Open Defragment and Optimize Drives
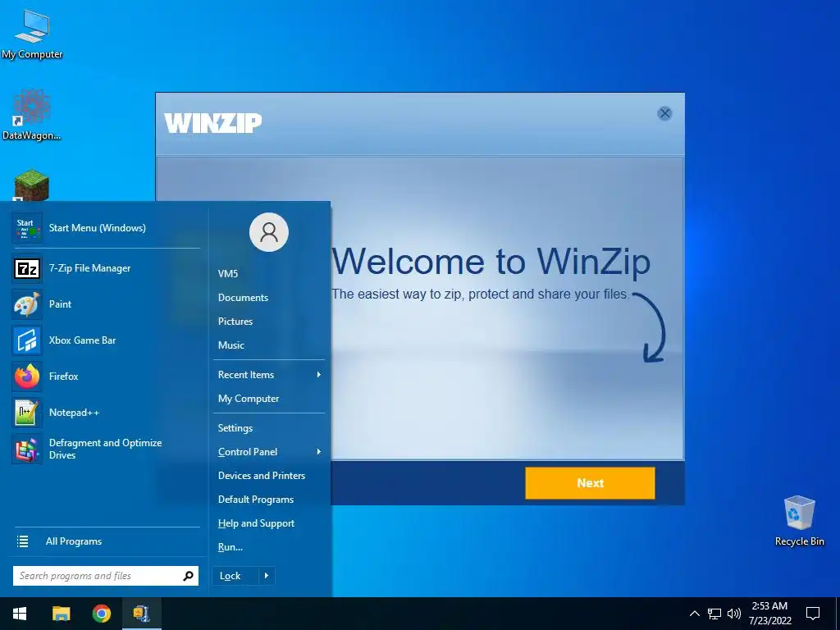 [x=106, y=449]
